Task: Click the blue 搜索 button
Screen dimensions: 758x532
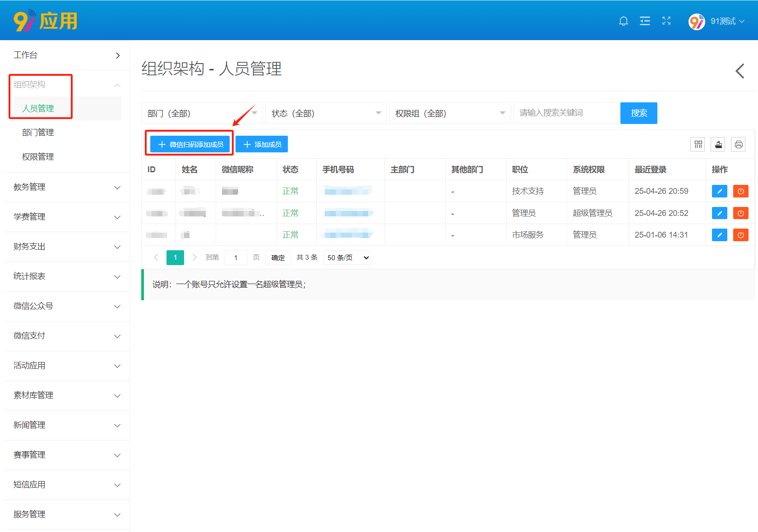Action: point(638,113)
